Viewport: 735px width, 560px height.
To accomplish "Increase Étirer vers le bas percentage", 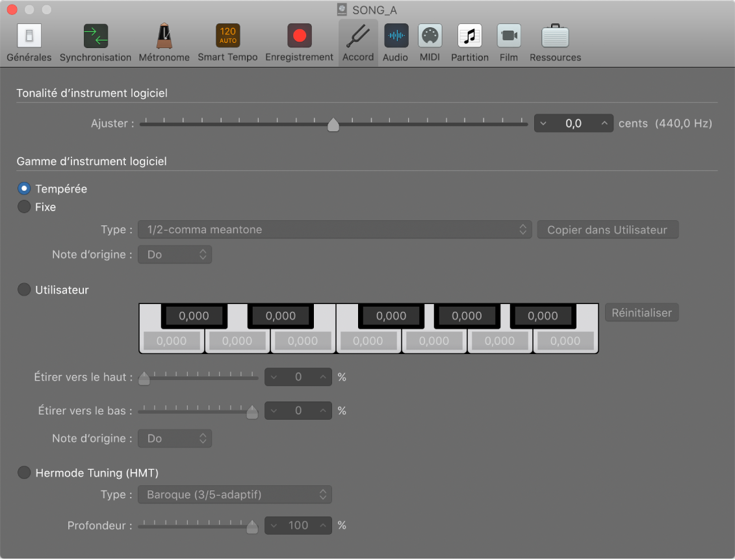I will (x=323, y=411).
